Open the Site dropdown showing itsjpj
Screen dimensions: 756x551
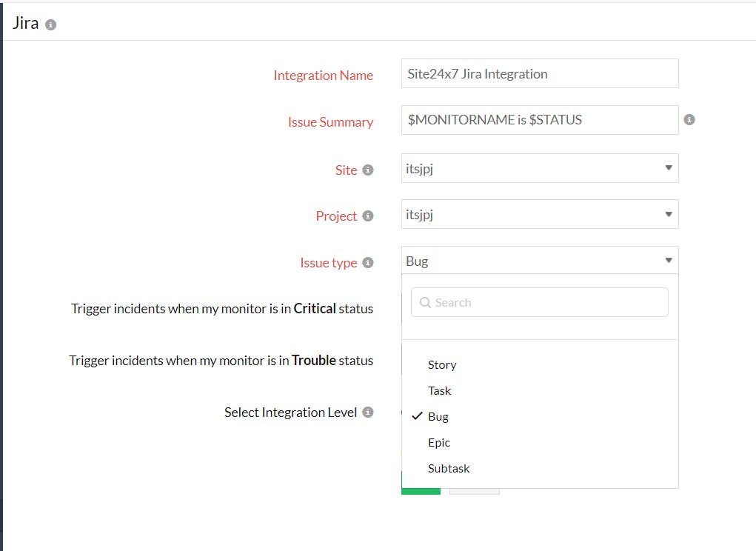pyautogui.click(x=540, y=168)
